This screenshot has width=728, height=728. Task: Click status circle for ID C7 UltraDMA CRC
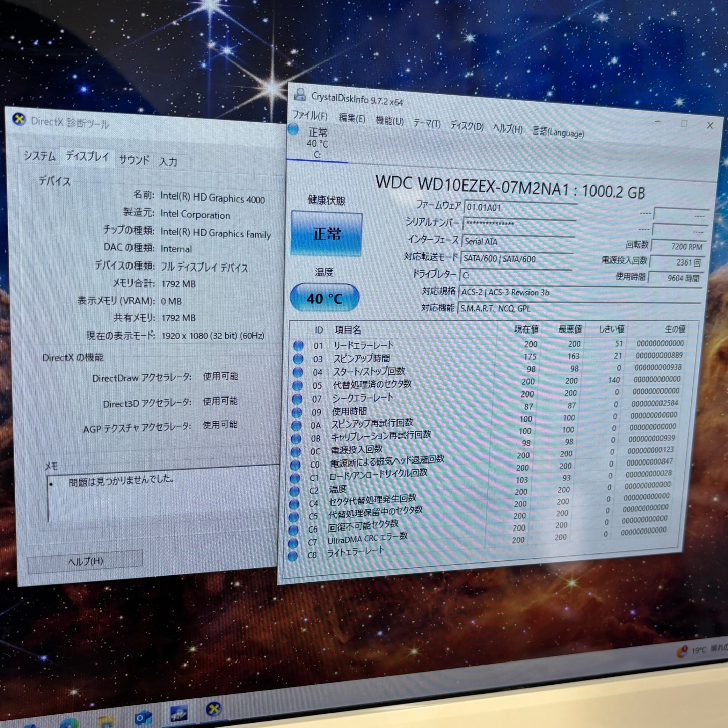293,543
